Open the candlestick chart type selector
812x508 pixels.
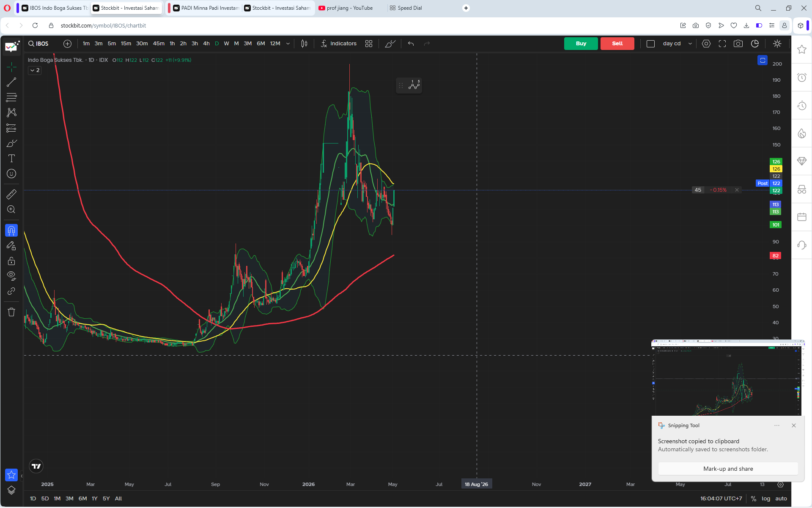(304, 44)
